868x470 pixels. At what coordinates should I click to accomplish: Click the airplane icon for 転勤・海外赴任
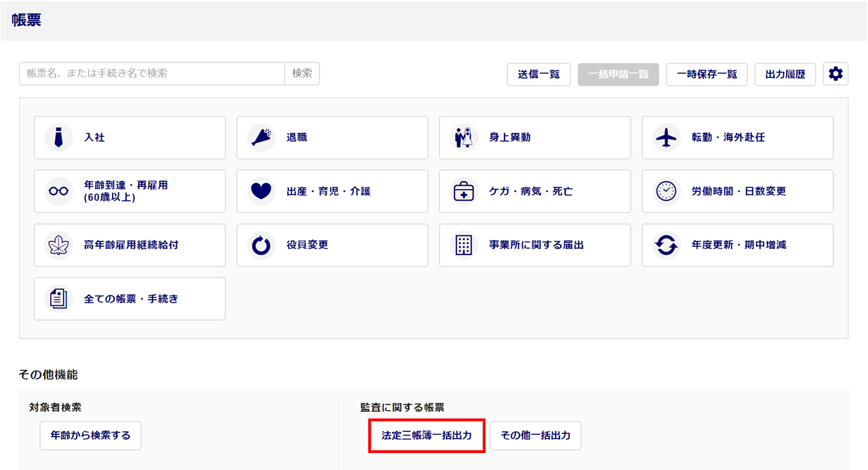pos(667,138)
